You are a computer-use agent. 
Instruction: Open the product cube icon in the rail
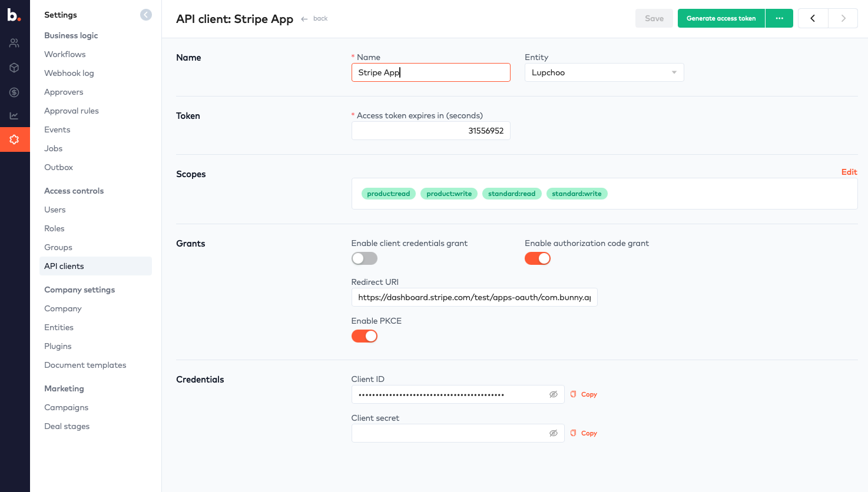click(14, 68)
